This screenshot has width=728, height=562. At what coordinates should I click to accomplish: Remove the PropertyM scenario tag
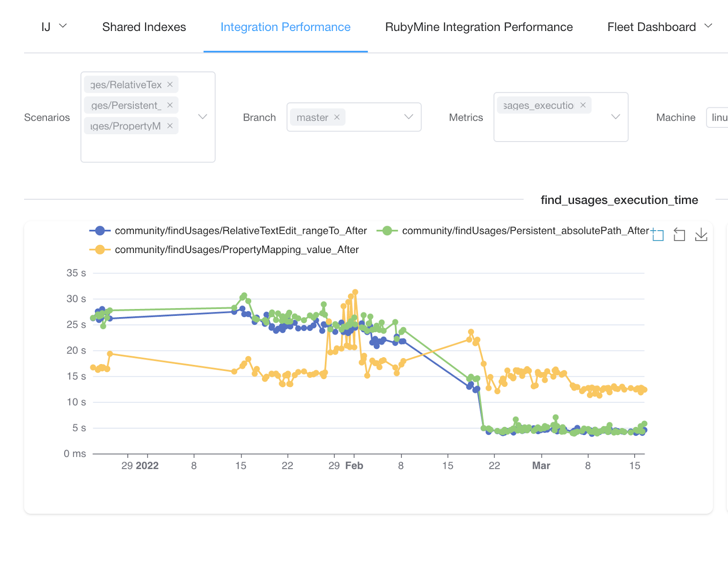click(170, 126)
